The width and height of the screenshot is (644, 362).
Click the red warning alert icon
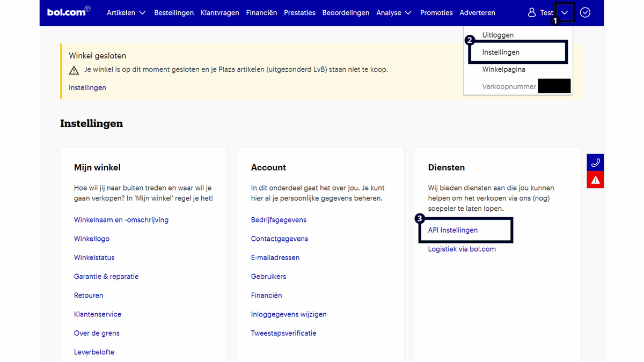[595, 180]
